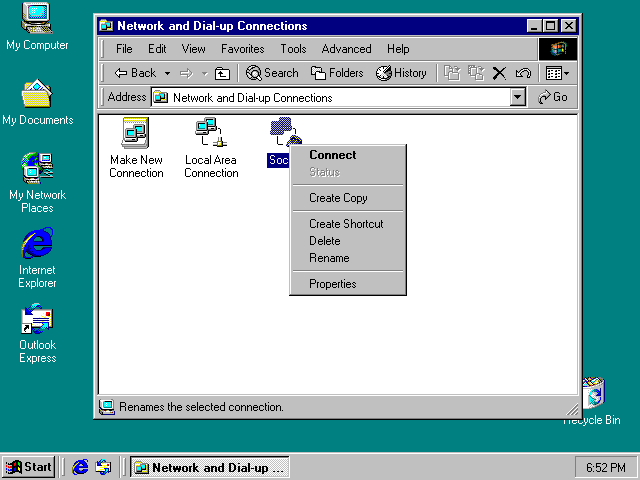Click the Move To toolbar icon
640x480 pixels.
tap(452, 73)
